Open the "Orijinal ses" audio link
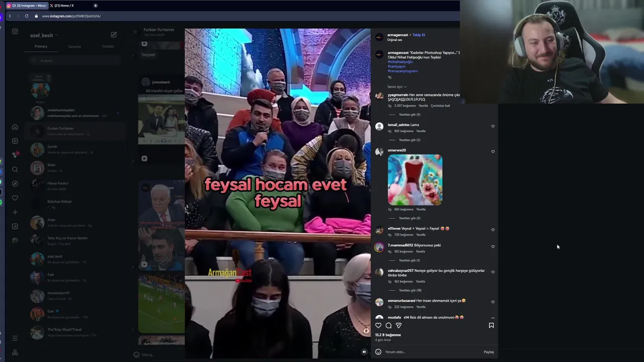Image resolution: width=644 pixels, height=362 pixels. point(395,40)
